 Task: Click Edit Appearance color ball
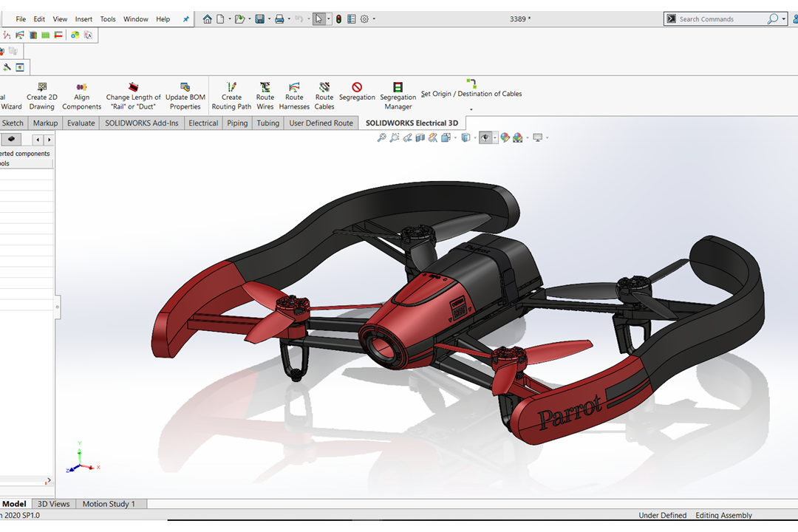point(505,137)
